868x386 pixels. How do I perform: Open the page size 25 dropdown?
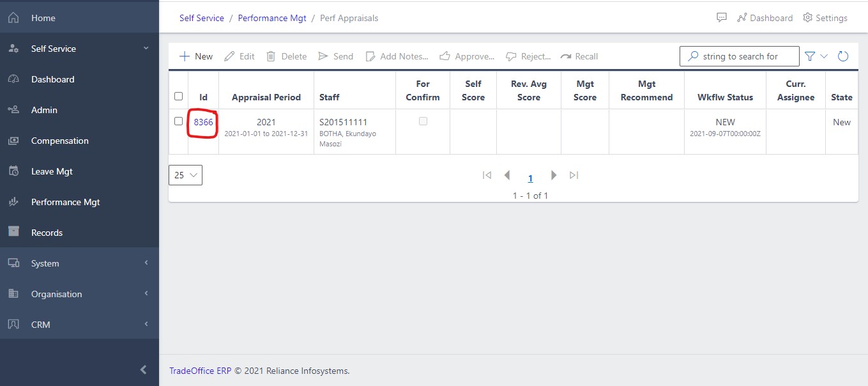pos(185,174)
